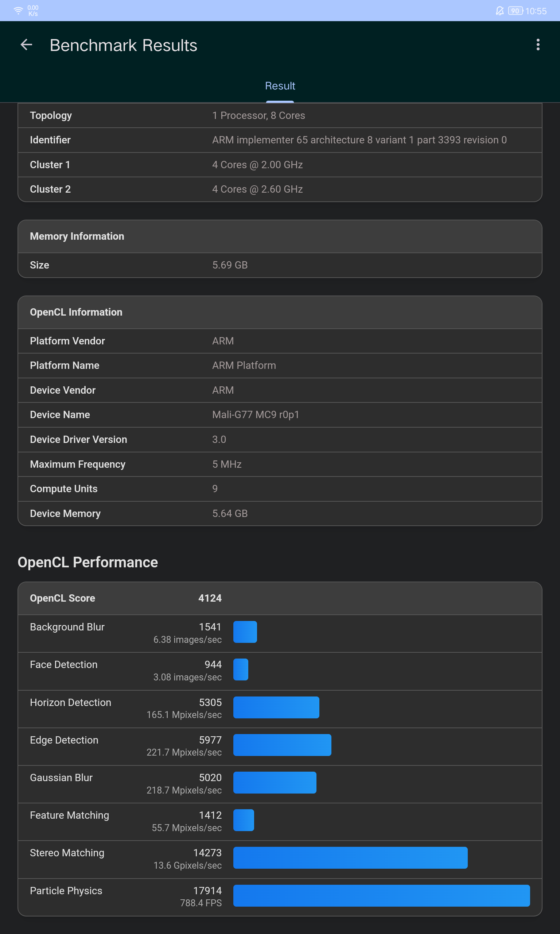Viewport: 560px width, 934px height.
Task: Tap the OpenCL Information header
Action: [280, 312]
